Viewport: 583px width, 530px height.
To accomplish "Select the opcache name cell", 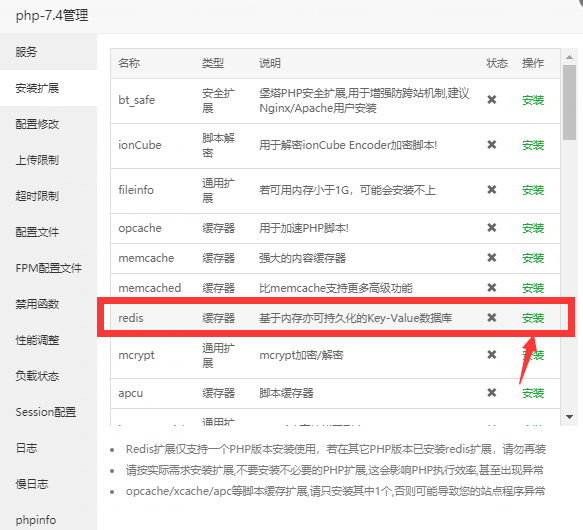I will click(140, 228).
